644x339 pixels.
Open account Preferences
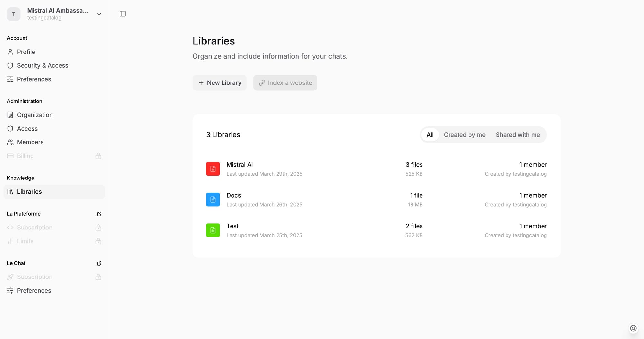click(54, 79)
